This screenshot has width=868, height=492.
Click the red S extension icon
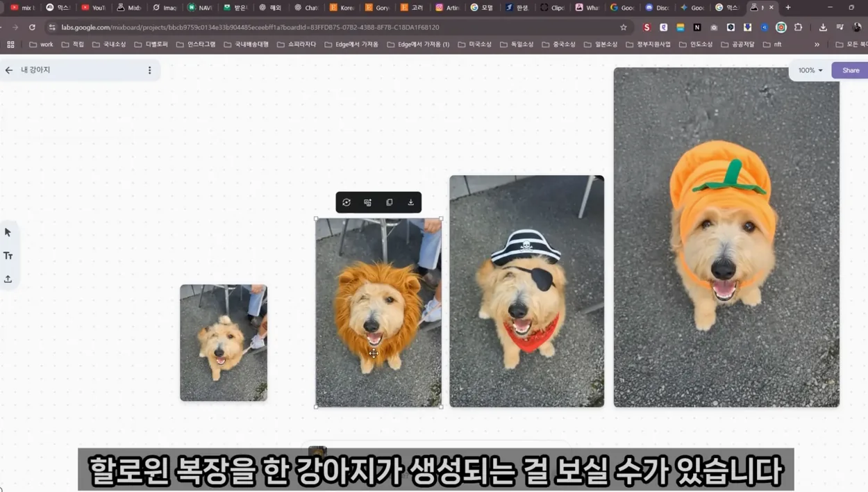[647, 27]
